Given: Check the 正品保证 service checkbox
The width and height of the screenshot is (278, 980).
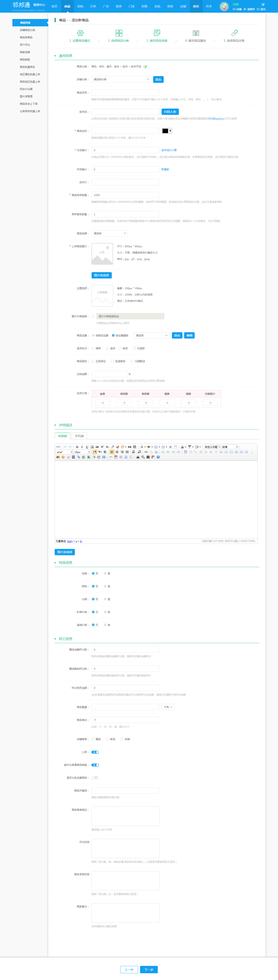Looking at the screenshot, I should coord(93,361).
